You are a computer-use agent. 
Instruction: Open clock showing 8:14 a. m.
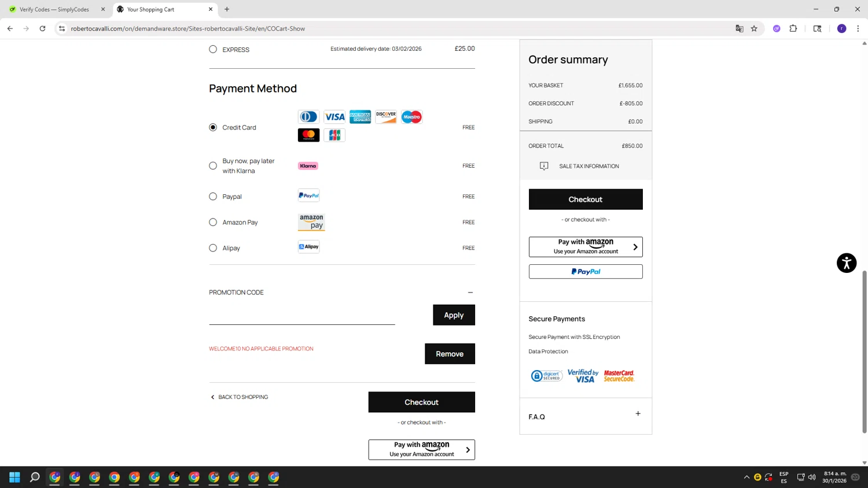(834, 477)
